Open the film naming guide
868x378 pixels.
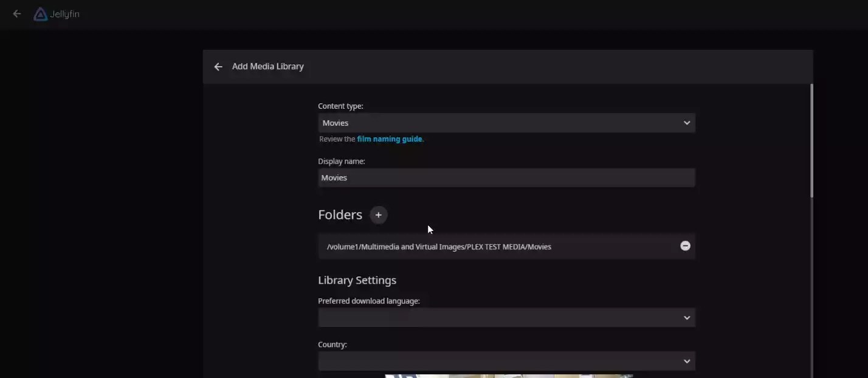(389, 139)
